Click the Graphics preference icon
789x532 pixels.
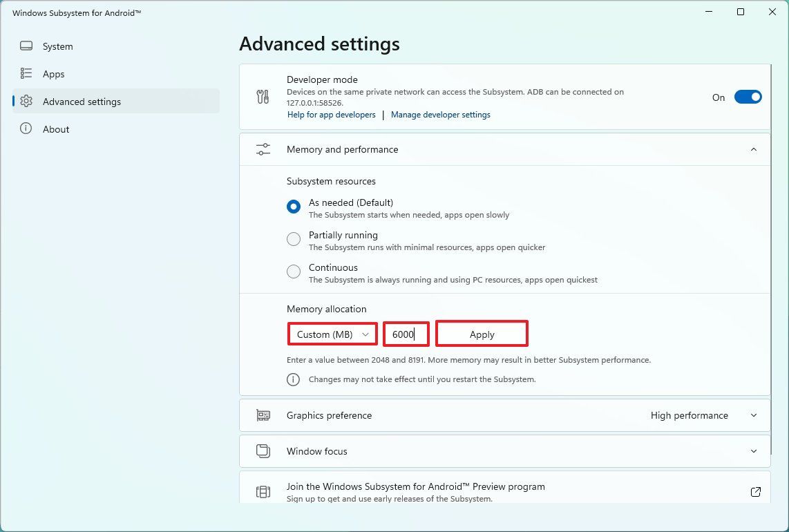pyautogui.click(x=263, y=415)
